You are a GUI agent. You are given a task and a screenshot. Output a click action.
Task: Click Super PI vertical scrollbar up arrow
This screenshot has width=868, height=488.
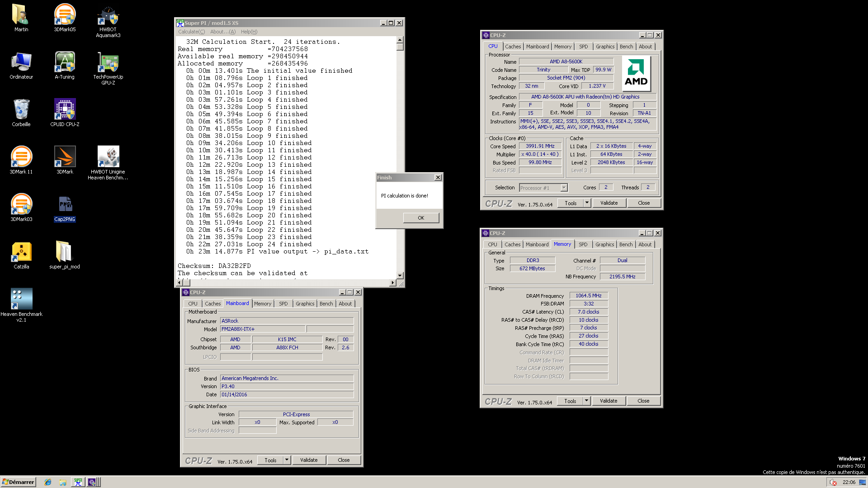click(x=400, y=40)
